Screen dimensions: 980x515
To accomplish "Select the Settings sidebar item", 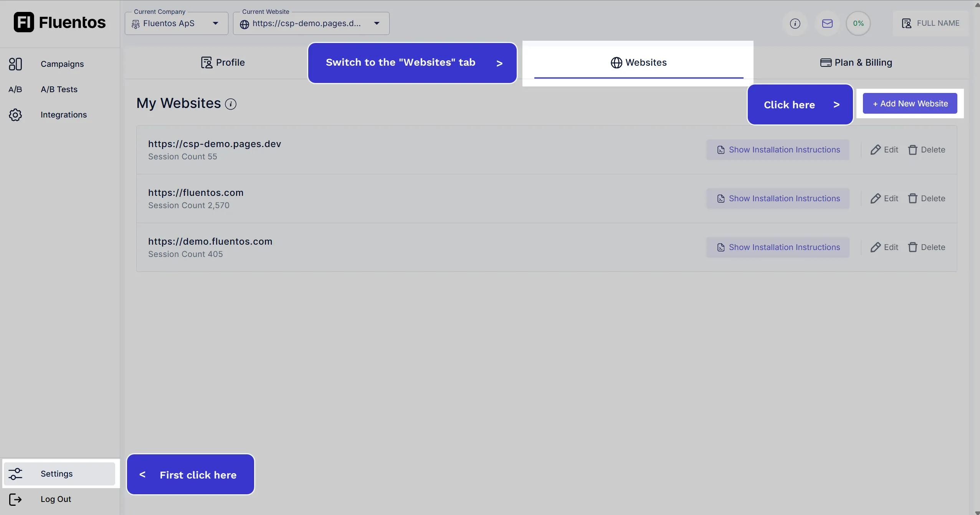I will pyautogui.click(x=56, y=474).
